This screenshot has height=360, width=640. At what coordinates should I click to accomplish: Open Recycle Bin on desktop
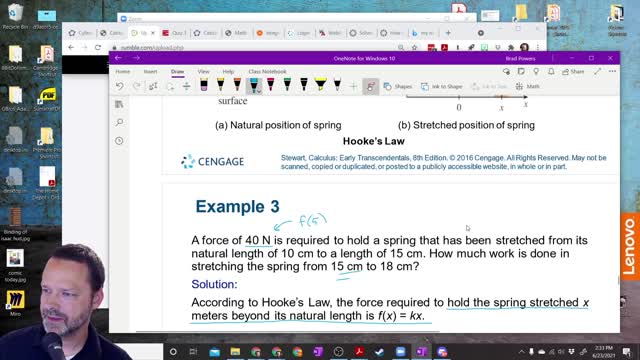[15, 17]
